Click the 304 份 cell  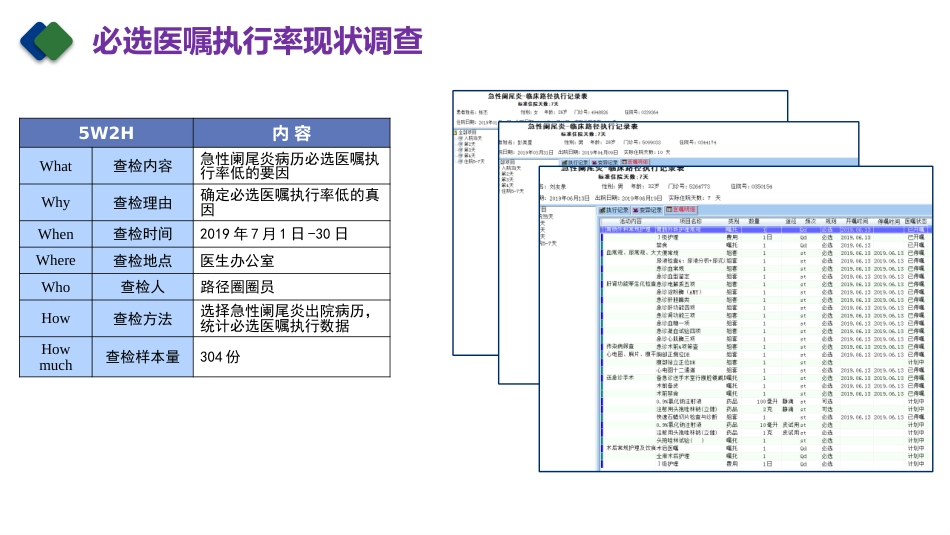[291, 357]
